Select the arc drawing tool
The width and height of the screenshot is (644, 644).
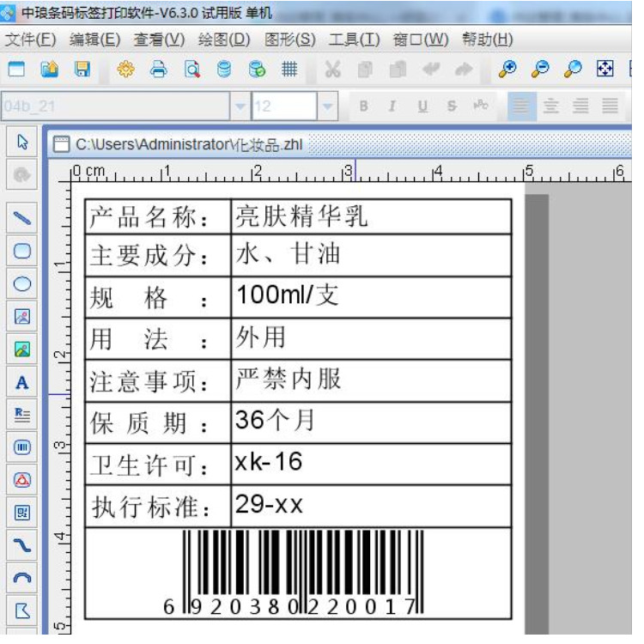(22, 578)
